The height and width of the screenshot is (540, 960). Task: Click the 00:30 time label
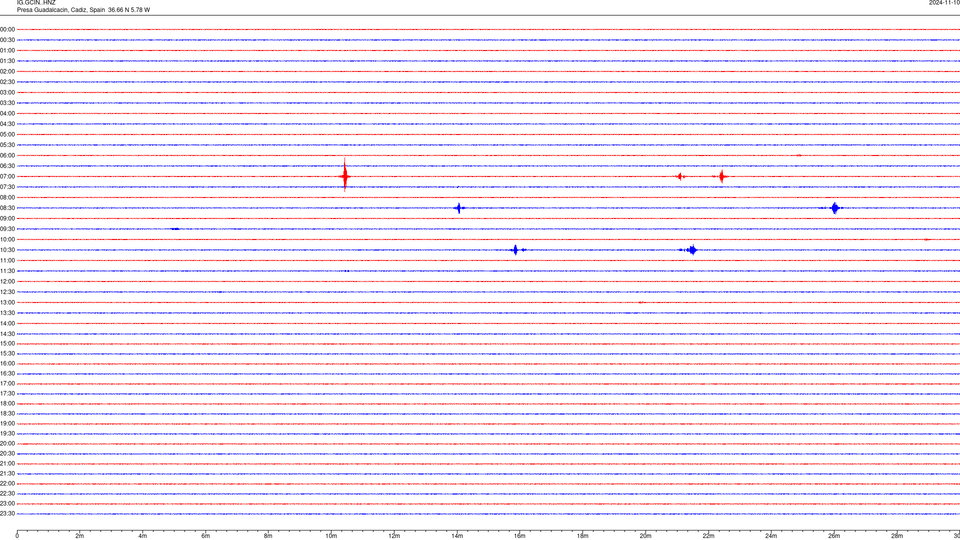pyautogui.click(x=7, y=40)
